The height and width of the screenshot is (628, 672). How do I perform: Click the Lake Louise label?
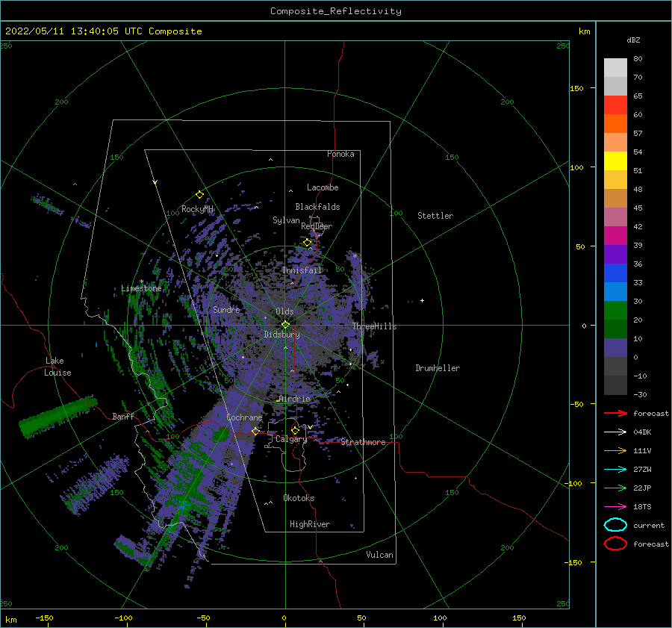point(57,367)
